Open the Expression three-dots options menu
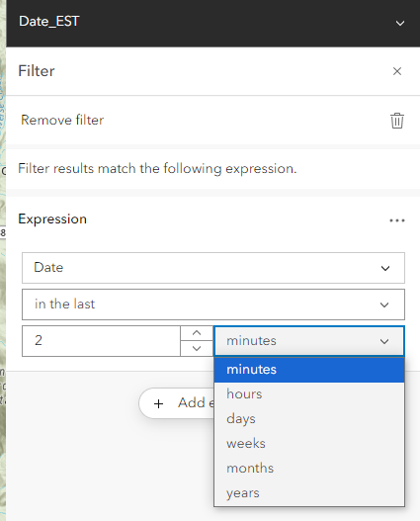 point(397,220)
